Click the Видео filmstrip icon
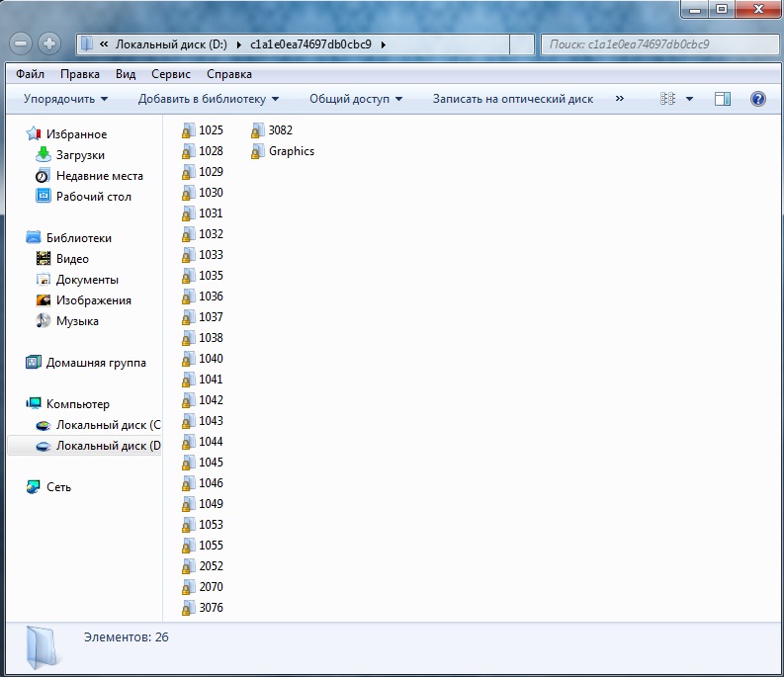Image resolution: width=784 pixels, height=677 pixels. pos(43,258)
